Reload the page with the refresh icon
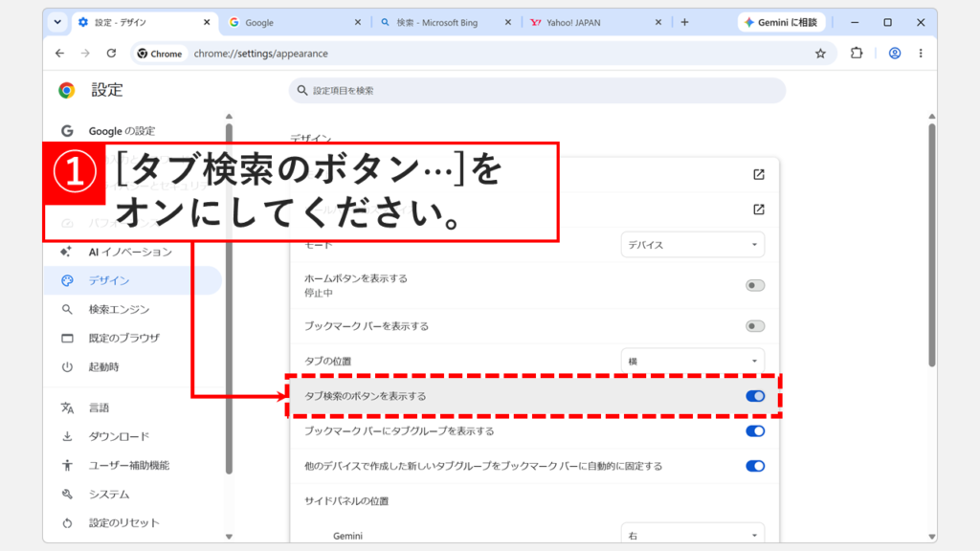Image resolution: width=980 pixels, height=551 pixels. (x=111, y=54)
